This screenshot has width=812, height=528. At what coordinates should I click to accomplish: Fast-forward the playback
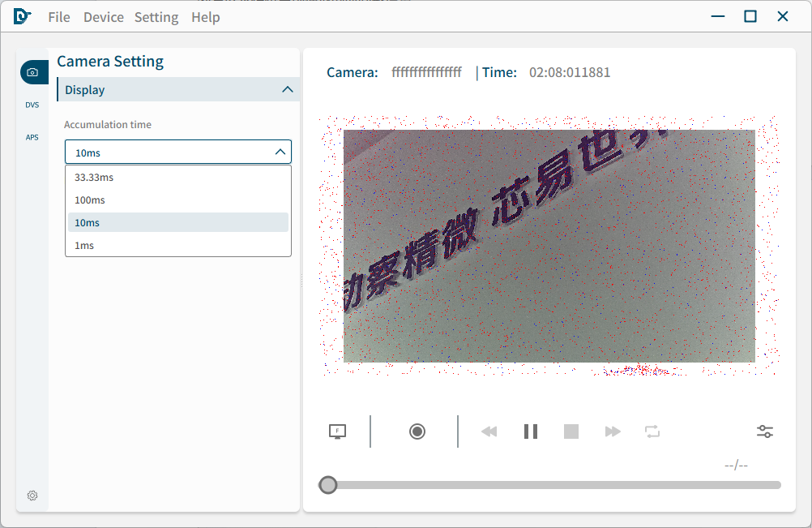click(612, 431)
